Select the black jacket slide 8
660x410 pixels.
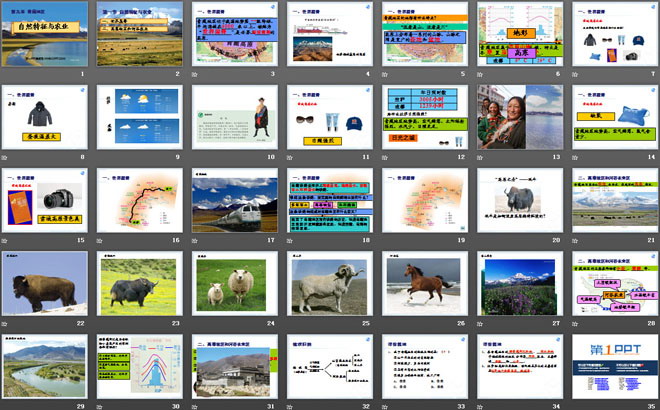point(42,117)
